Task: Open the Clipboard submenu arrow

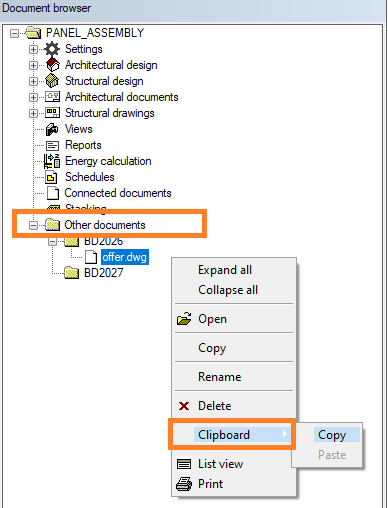Action: (x=285, y=434)
